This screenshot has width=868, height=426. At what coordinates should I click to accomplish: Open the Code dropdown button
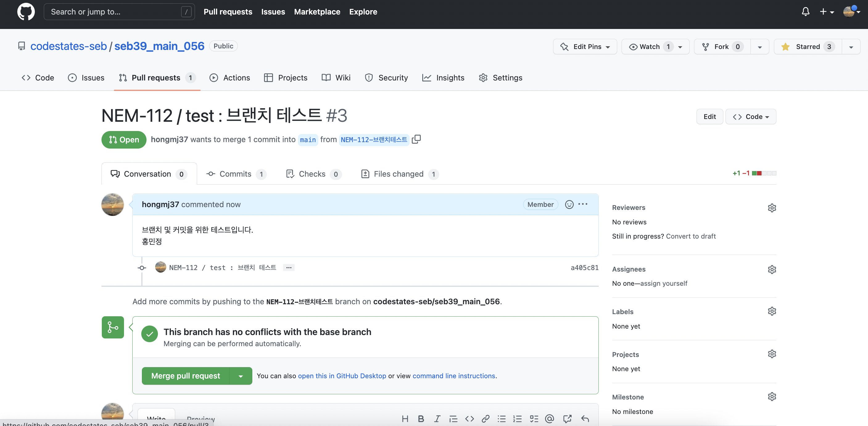[751, 117]
